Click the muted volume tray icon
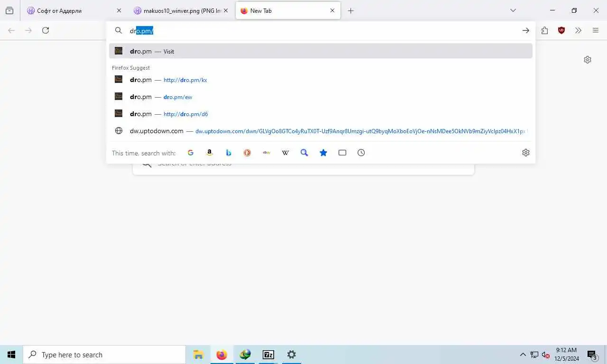 pos(546,355)
